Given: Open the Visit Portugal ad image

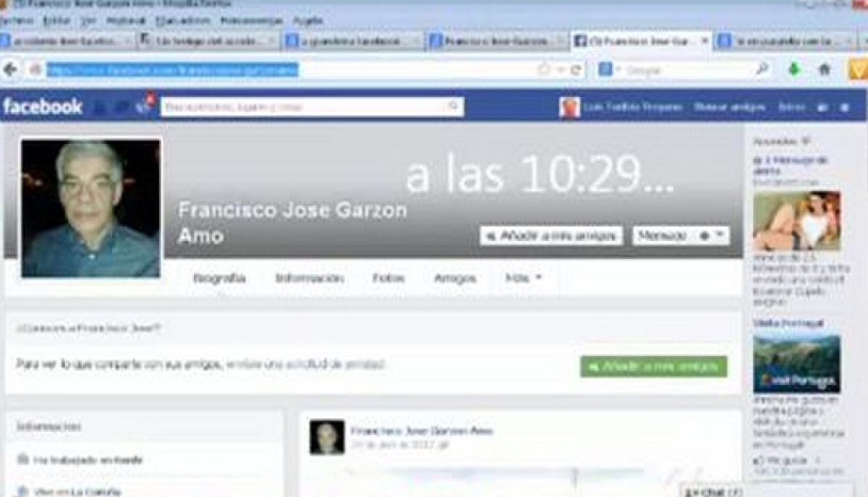Looking at the screenshot, I should (x=796, y=364).
